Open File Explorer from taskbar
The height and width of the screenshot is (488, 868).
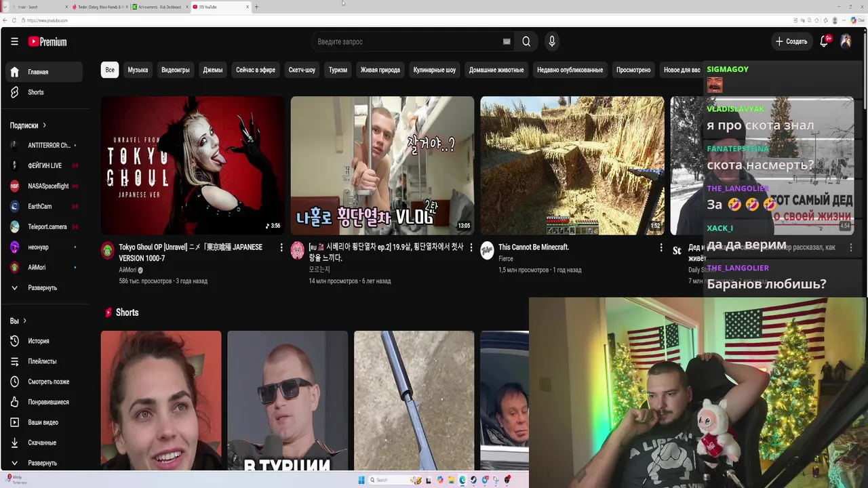451,480
